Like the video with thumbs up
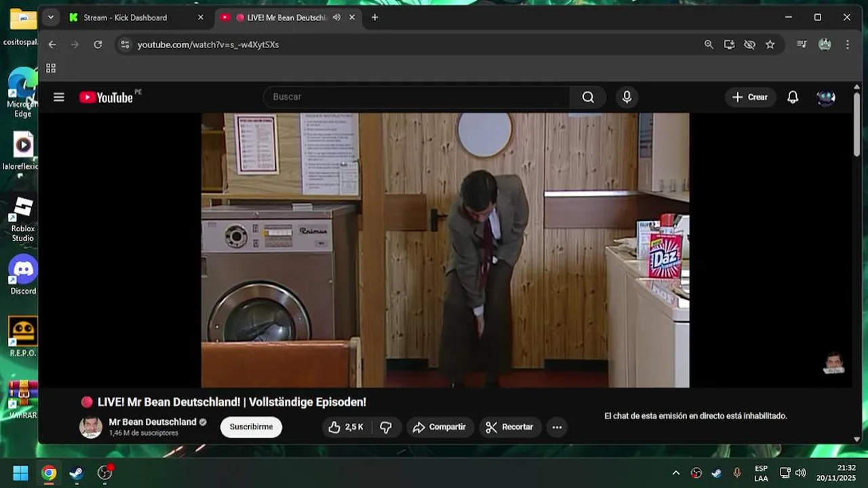Image resolution: width=868 pixels, height=488 pixels. click(x=346, y=427)
